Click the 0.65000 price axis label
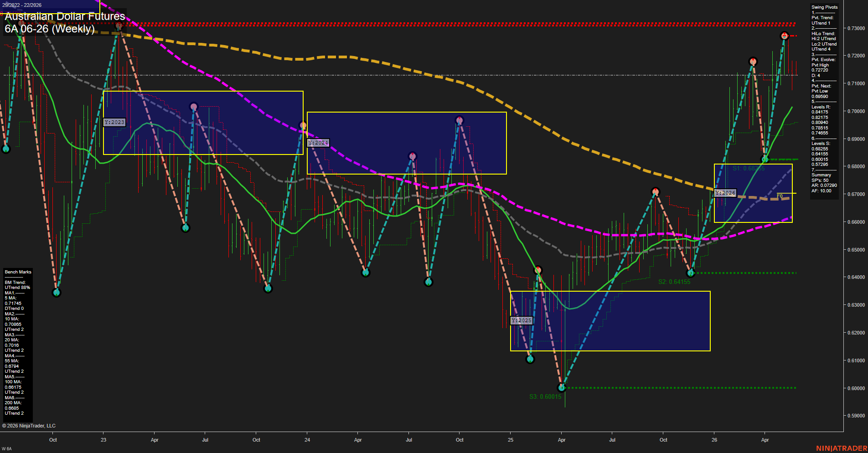This screenshot has width=868, height=453. (x=856, y=250)
